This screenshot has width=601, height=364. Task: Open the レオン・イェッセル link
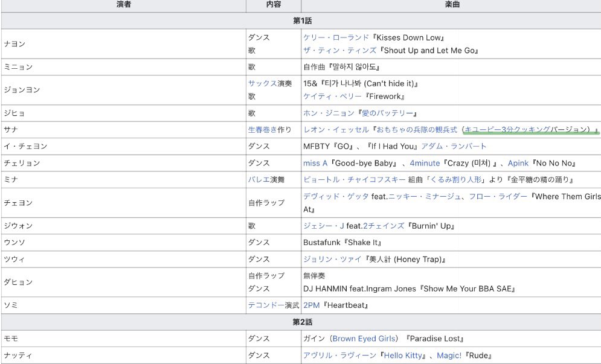336,130
